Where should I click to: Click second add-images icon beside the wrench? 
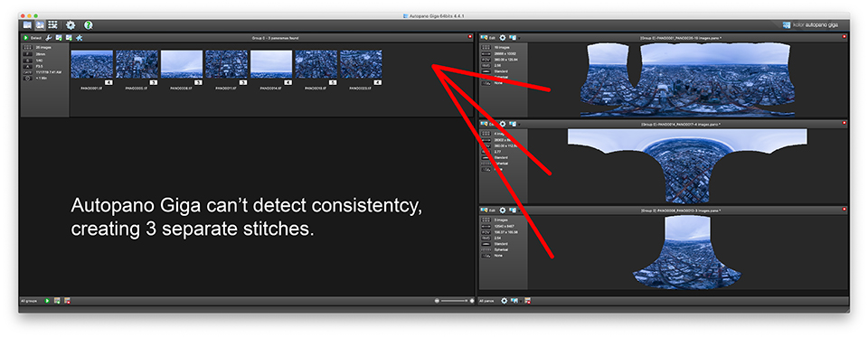tap(70, 38)
